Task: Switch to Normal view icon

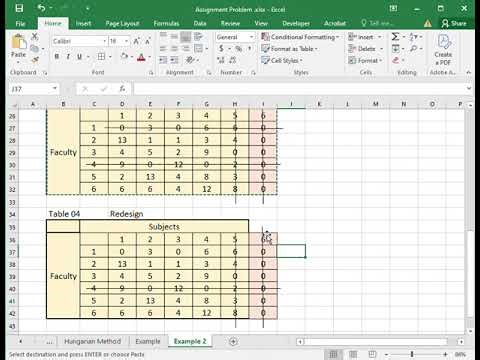Action: coord(333,354)
